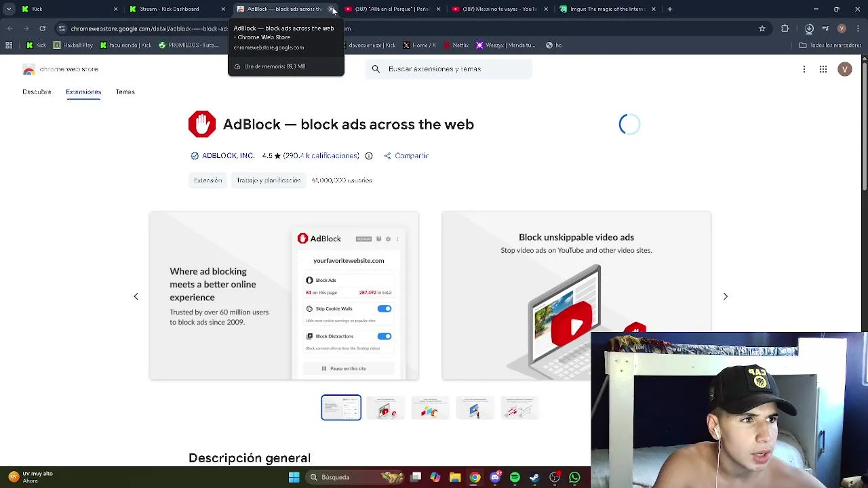This screenshot has width=868, height=488.
Task: Open the "Todos los marcadores" folder
Action: (x=830, y=45)
